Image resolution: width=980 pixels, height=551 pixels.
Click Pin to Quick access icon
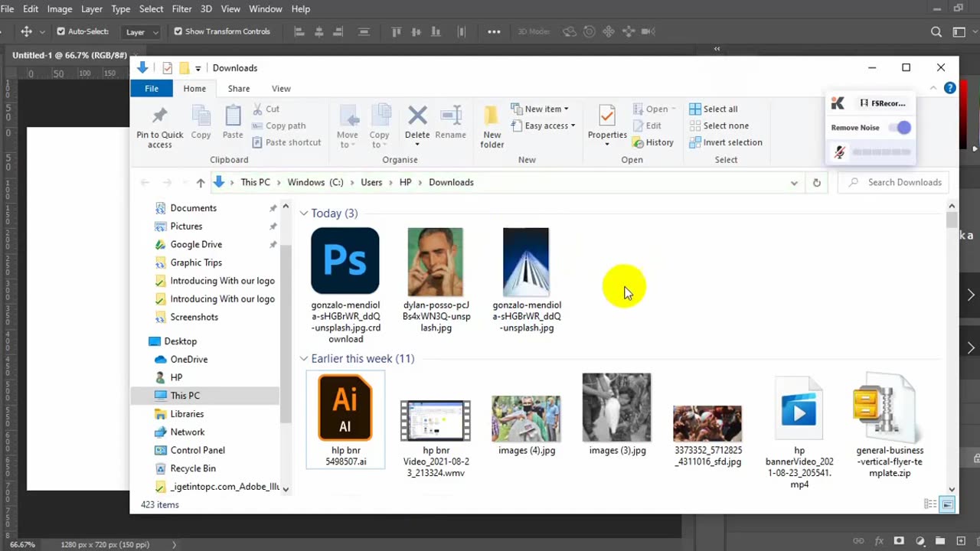(x=159, y=116)
